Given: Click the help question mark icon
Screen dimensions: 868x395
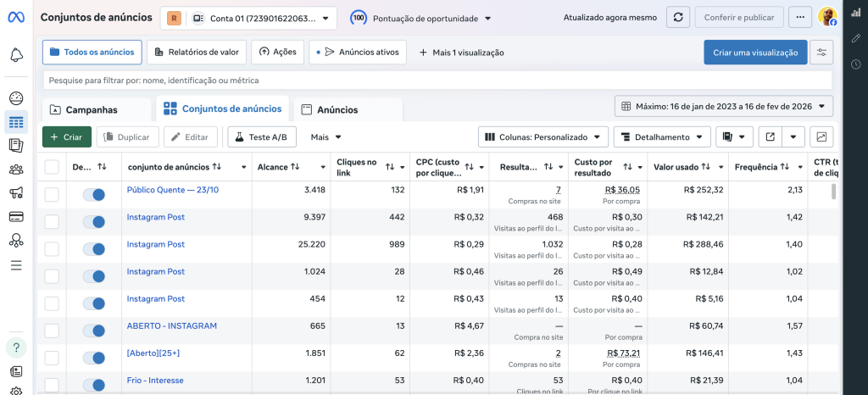Looking at the screenshot, I should pos(16,348).
